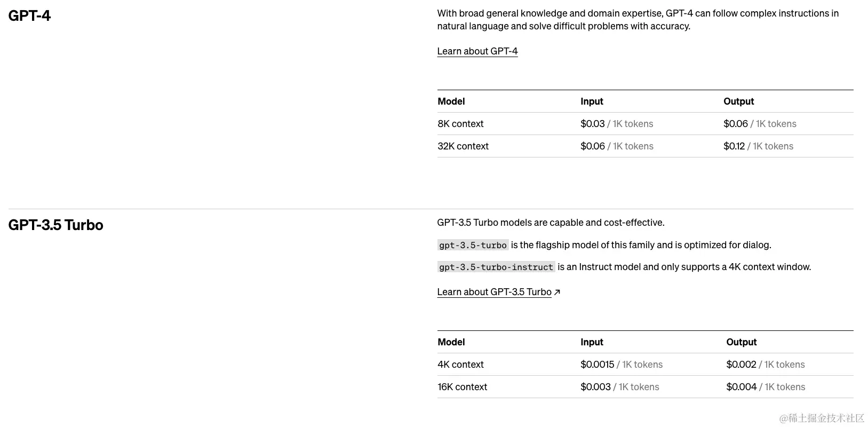Click the $0.12 output price for 32K context
The width and height of the screenshot is (868, 427).
pos(734,146)
